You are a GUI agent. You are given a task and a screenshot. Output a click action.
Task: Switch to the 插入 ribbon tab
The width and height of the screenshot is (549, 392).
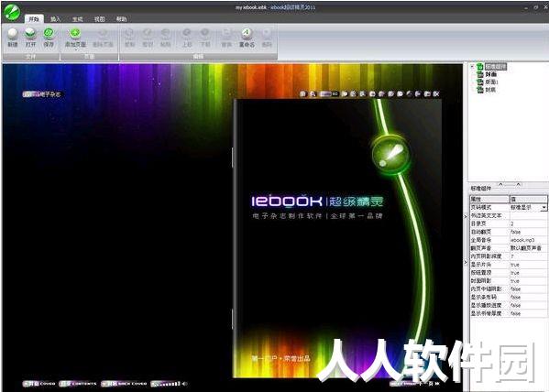(x=55, y=19)
